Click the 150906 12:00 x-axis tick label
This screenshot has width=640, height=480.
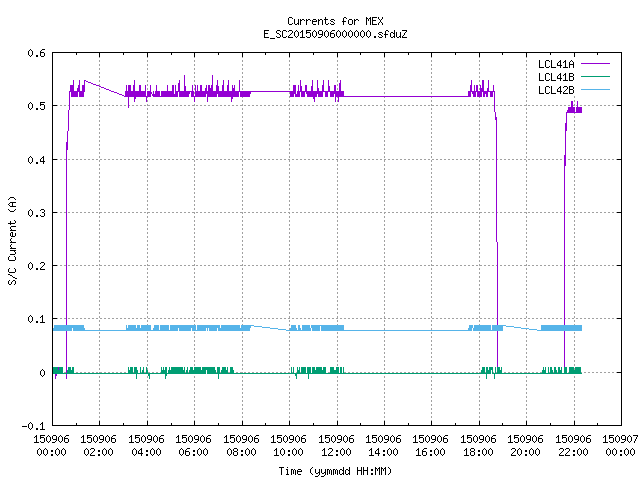336,446
